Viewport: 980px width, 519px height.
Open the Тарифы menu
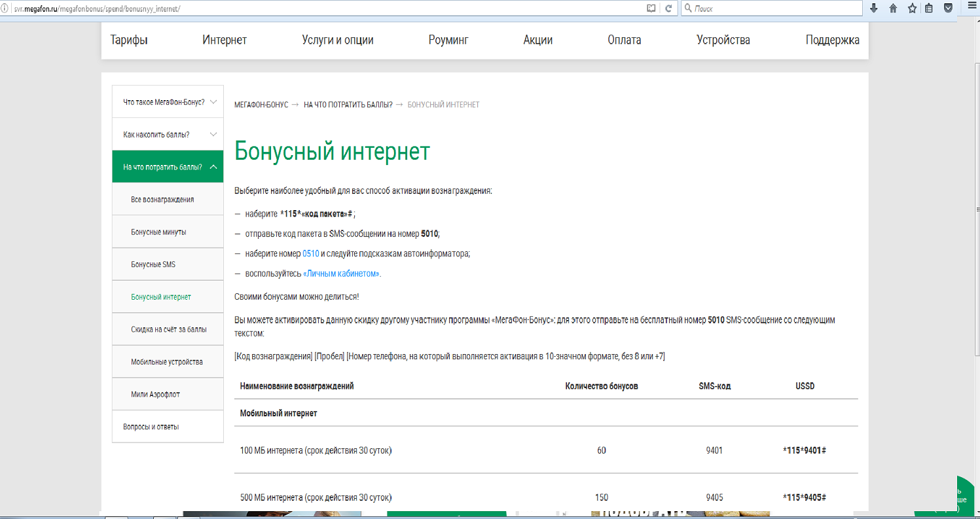129,40
